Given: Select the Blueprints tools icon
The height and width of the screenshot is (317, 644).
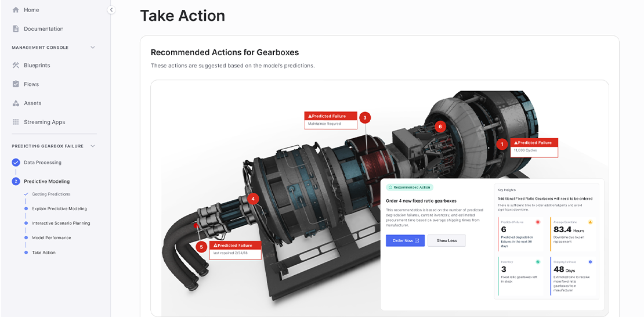Looking at the screenshot, I should pyautogui.click(x=16, y=65).
